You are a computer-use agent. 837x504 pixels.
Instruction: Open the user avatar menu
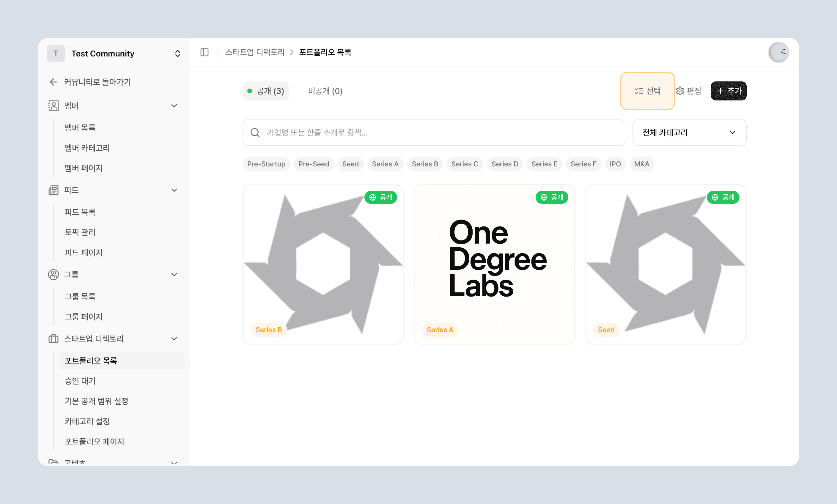[778, 52]
